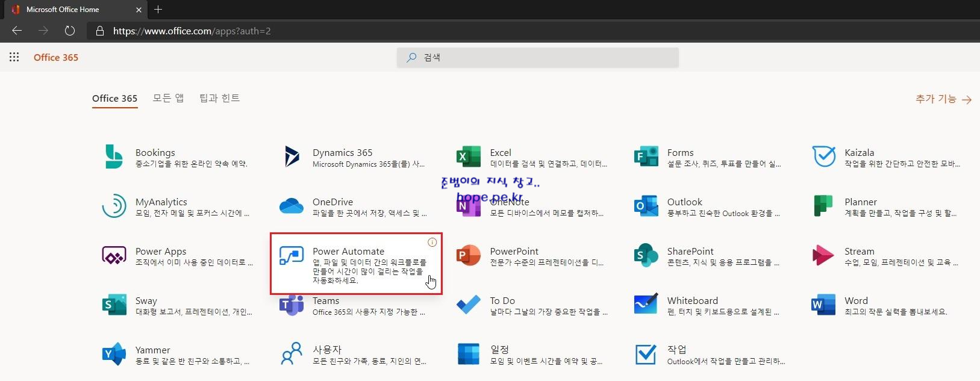This screenshot has height=381, width=980.
Task: Open the Forms app icon
Action: click(x=646, y=157)
